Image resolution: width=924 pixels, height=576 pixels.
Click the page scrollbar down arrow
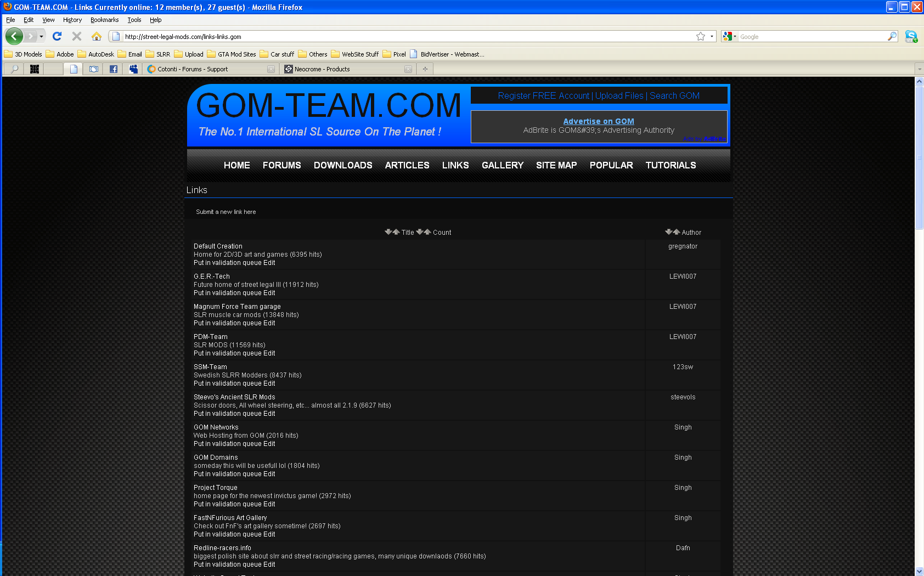(x=919, y=571)
